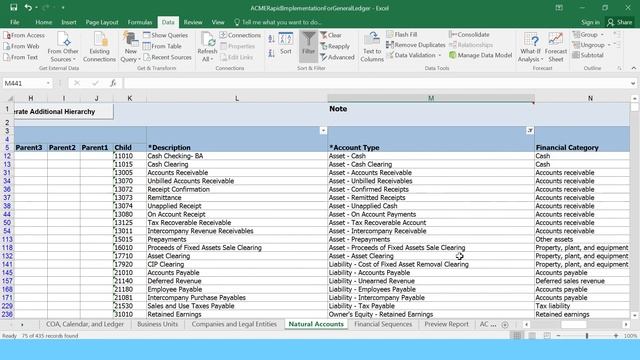
Task: Click the Name Box showing M441
Action: pos(27,83)
